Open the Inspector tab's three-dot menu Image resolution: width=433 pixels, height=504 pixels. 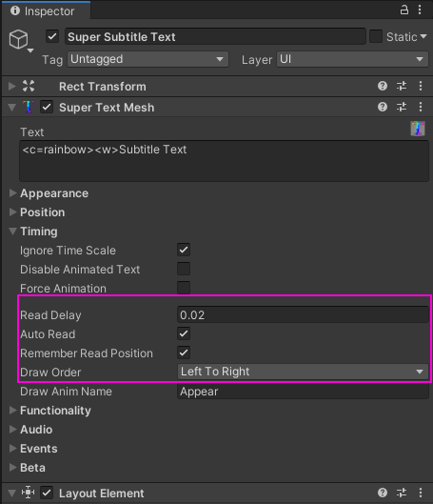(x=420, y=10)
